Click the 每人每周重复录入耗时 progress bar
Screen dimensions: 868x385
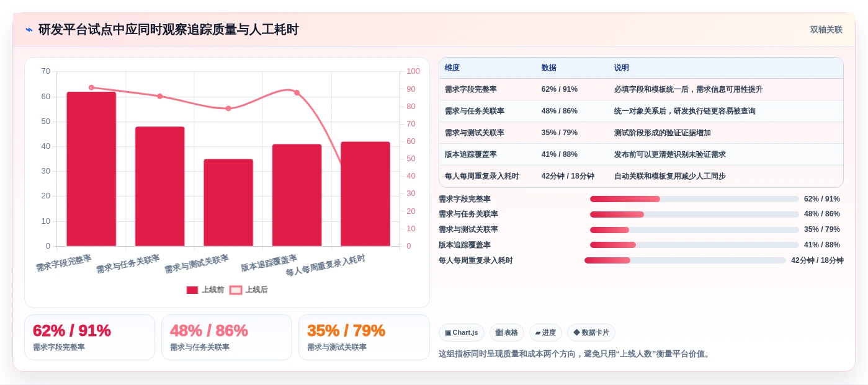(685, 260)
